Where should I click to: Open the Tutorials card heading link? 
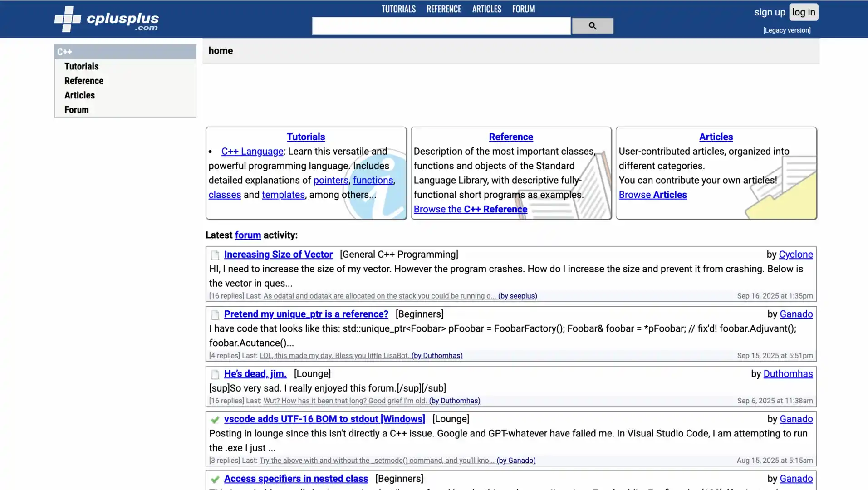[306, 137]
